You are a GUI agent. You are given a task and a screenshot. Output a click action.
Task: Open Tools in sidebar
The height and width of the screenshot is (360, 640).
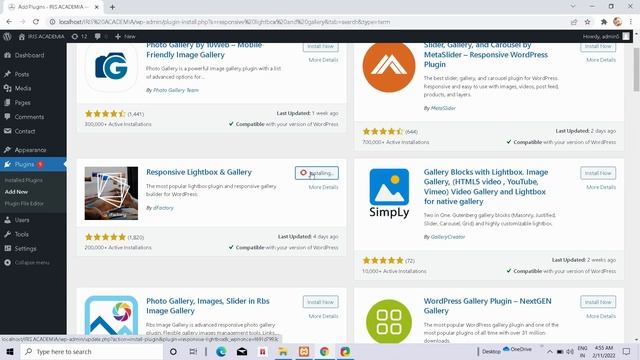coord(21,234)
